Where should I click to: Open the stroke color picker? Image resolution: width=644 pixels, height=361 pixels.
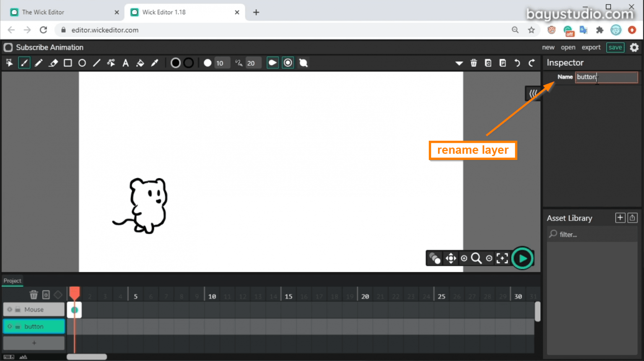[x=189, y=63]
